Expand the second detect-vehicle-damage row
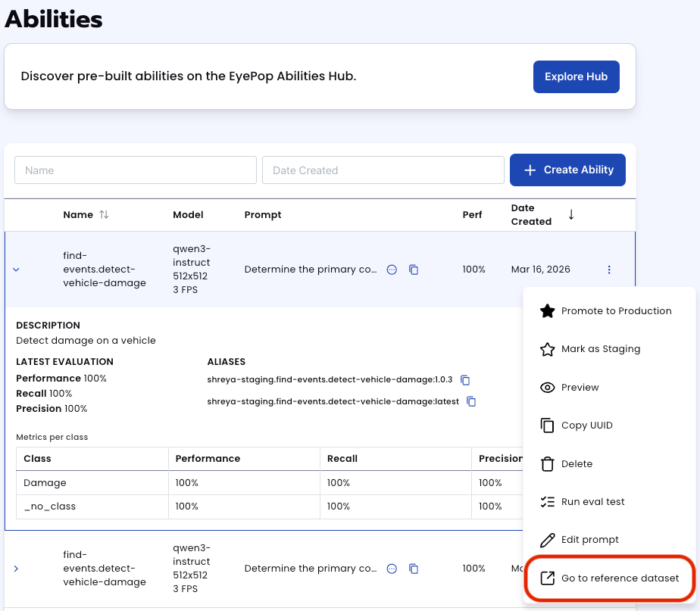The width and height of the screenshot is (700, 611). pos(16,569)
